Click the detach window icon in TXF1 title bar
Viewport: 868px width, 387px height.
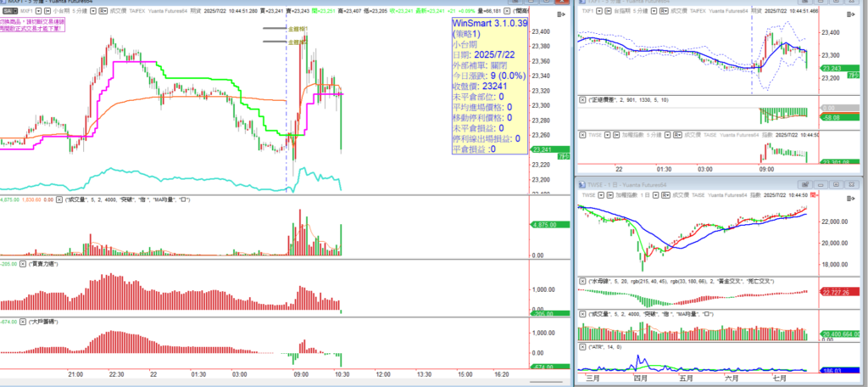click(x=805, y=3)
